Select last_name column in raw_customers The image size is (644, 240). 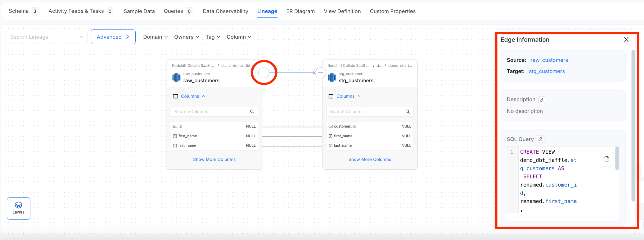click(x=214, y=146)
